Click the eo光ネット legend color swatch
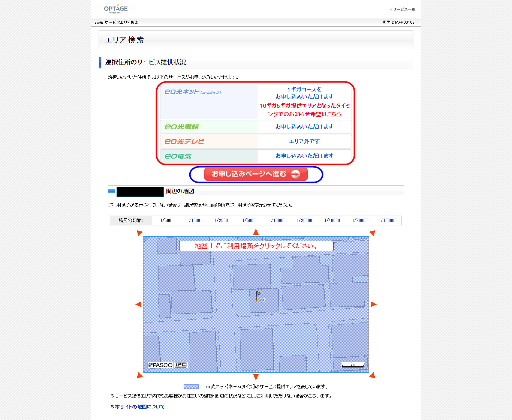 pyautogui.click(x=191, y=387)
